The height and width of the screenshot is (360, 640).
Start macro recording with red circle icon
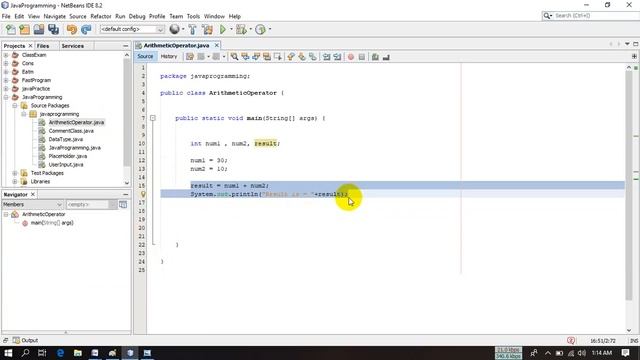[x=351, y=57]
